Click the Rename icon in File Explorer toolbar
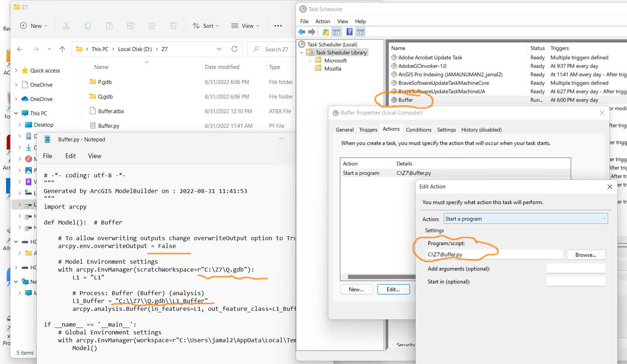The width and height of the screenshot is (627, 364). tap(131, 26)
